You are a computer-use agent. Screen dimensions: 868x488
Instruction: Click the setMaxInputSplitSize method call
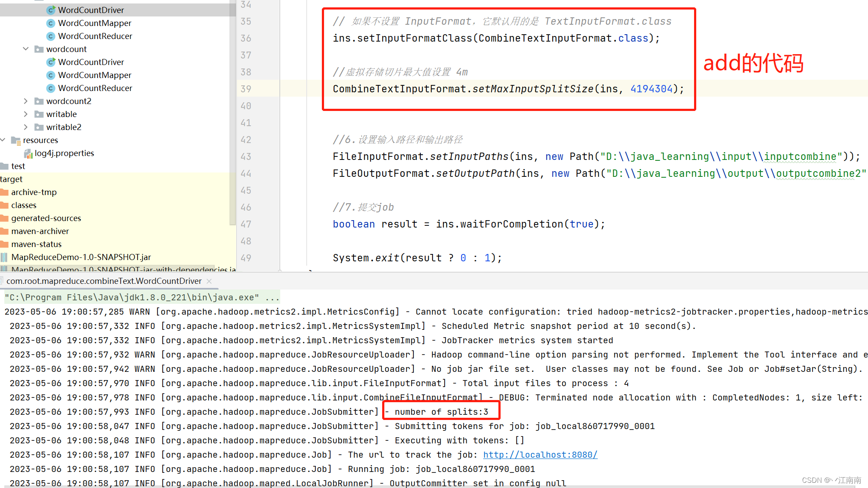(x=533, y=89)
